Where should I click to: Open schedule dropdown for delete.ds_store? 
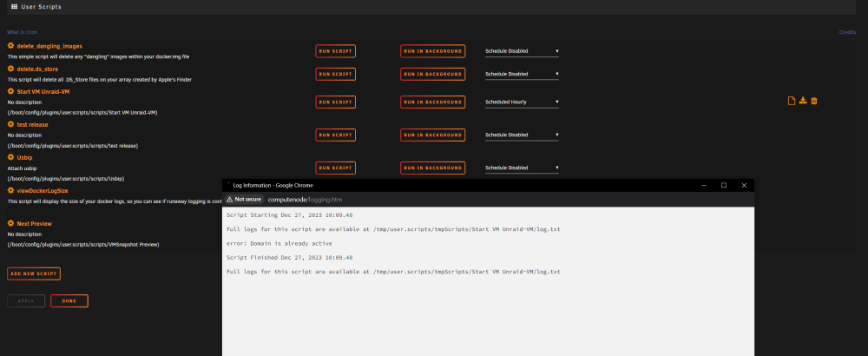[x=522, y=74]
